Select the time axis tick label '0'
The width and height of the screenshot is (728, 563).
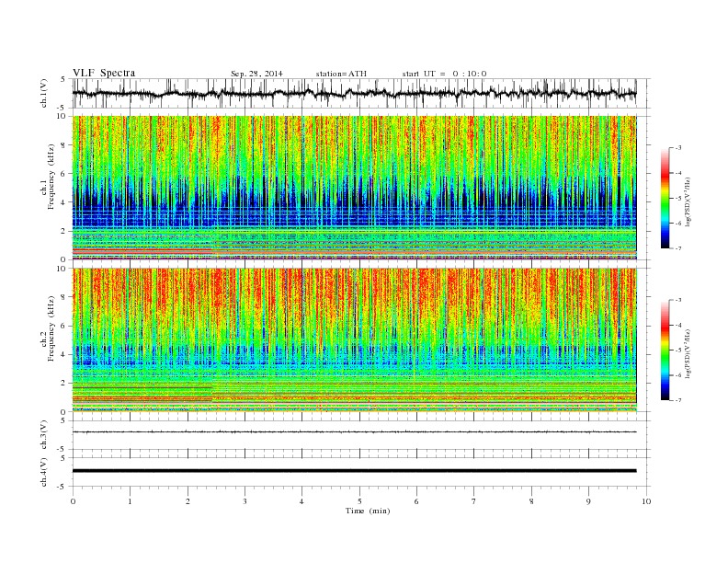pyautogui.click(x=73, y=501)
